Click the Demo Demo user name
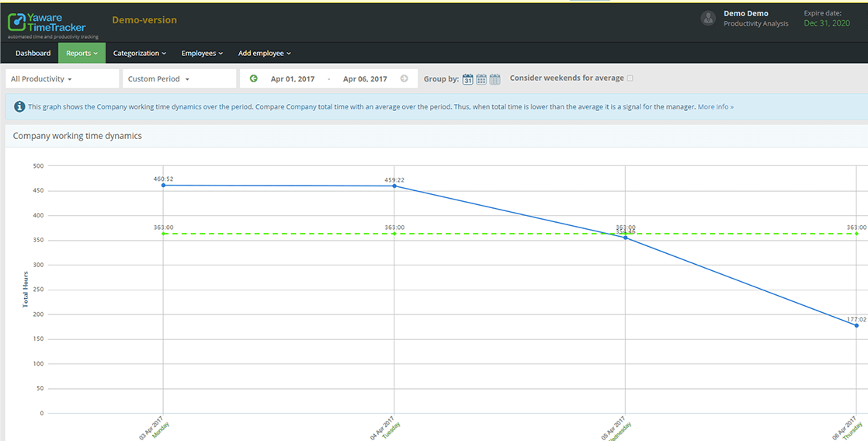868x441 pixels. coord(745,13)
